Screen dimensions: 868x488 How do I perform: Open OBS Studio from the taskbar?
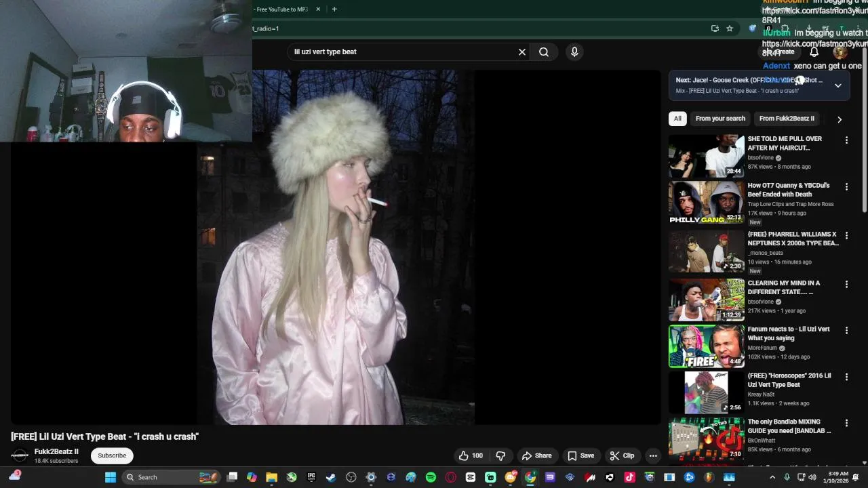(x=351, y=477)
